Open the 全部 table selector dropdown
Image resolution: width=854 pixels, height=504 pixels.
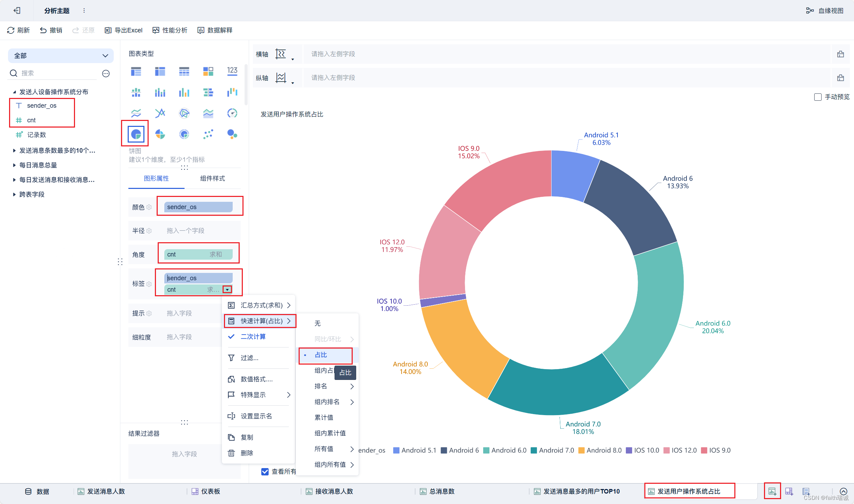pos(61,56)
